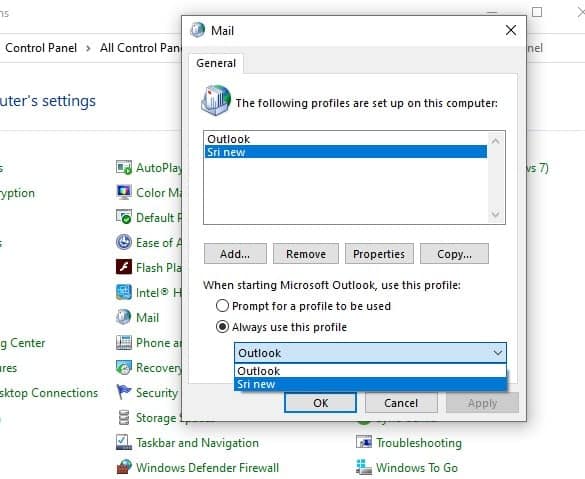The image size is (585, 479).
Task: Click profiles list scroll up arrow
Action: 496,141
